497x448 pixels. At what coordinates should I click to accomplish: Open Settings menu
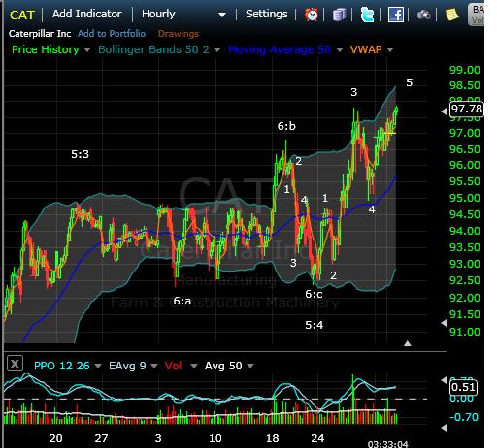pyautogui.click(x=266, y=14)
